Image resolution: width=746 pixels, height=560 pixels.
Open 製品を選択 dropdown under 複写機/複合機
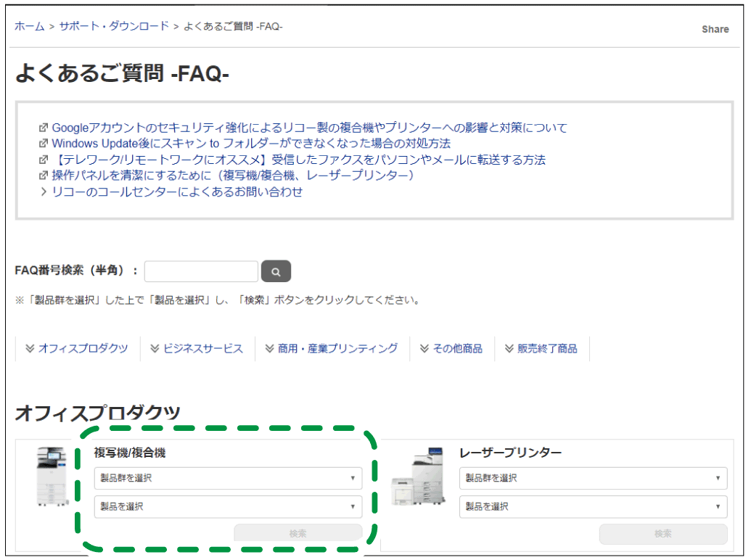point(228,507)
